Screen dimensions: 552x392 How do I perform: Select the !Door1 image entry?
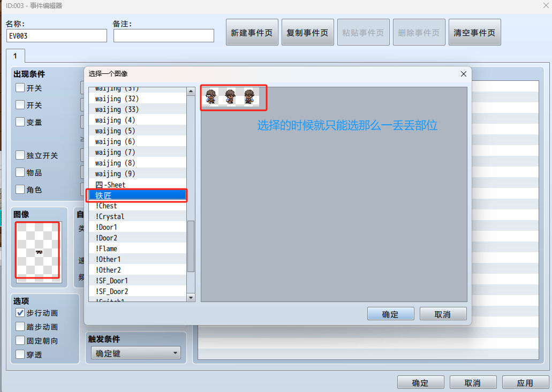138,227
